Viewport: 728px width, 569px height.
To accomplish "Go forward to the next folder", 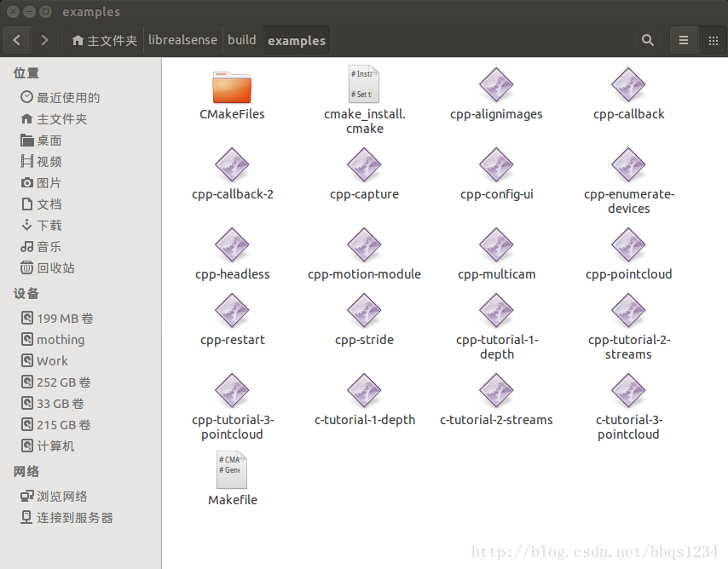I will [44, 40].
